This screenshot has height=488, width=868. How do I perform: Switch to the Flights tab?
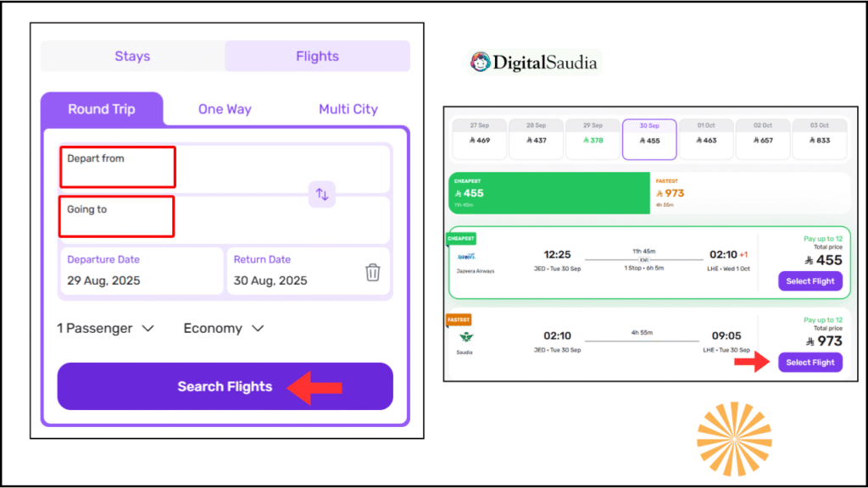[x=317, y=57]
